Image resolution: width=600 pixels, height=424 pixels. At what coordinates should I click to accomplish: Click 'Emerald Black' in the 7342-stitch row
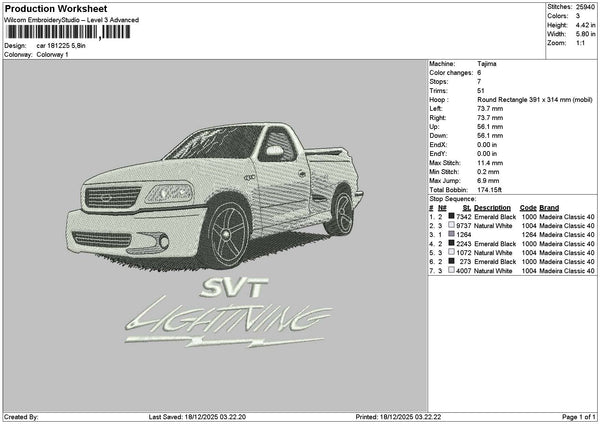[495, 217]
